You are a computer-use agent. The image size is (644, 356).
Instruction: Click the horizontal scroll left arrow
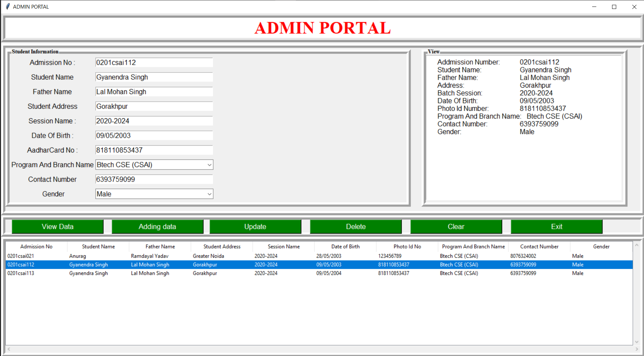coord(9,349)
